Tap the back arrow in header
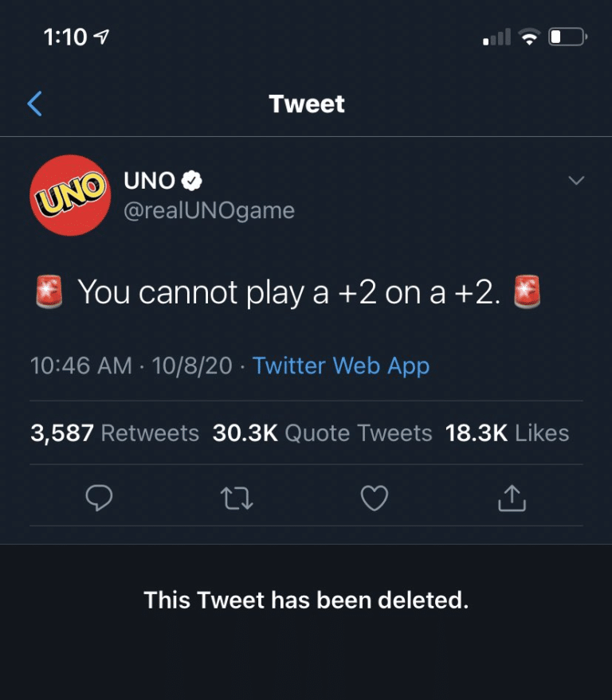612x700 pixels. pyautogui.click(x=34, y=104)
